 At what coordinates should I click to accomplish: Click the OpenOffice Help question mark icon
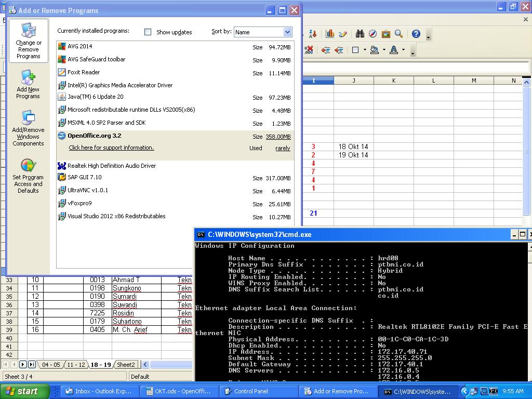point(416,34)
